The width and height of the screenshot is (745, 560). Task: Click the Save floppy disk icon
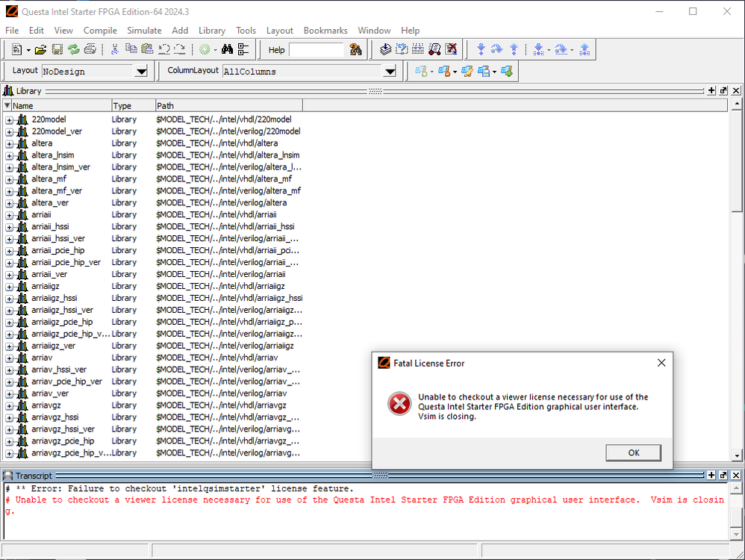coord(57,49)
